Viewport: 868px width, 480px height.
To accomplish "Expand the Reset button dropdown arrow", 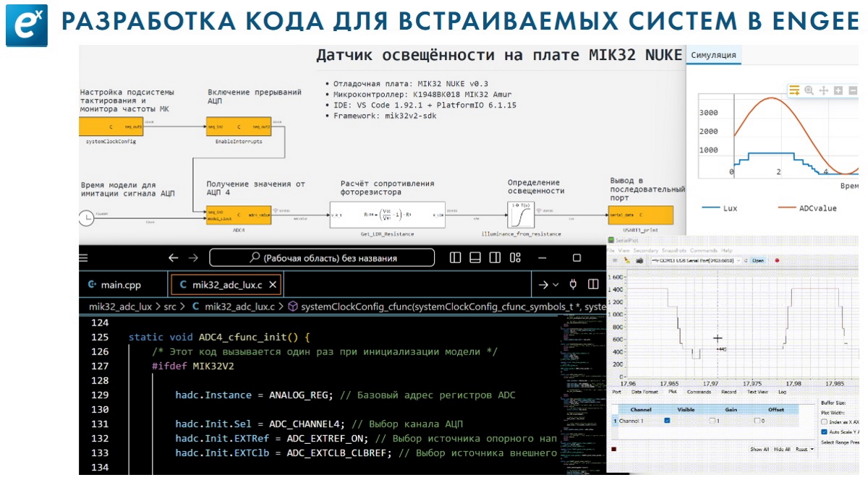I will point(812,449).
